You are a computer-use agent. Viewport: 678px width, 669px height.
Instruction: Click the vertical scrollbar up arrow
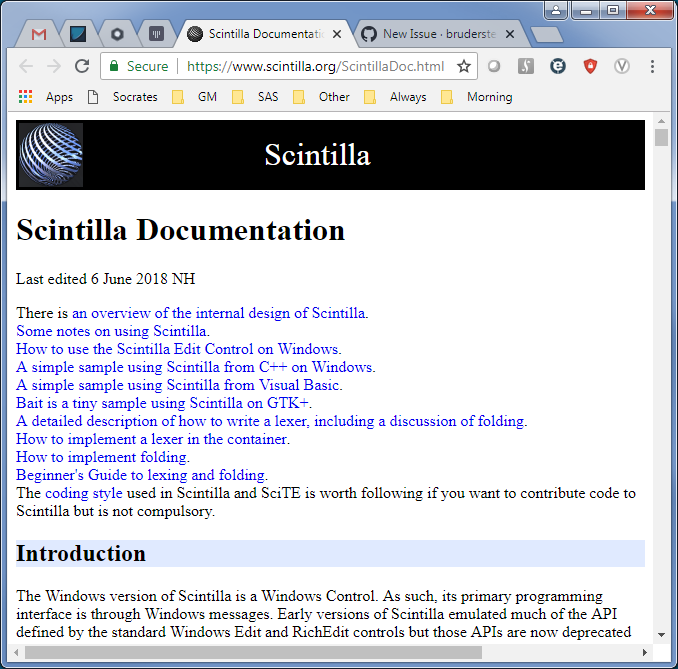(x=661, y=121)
